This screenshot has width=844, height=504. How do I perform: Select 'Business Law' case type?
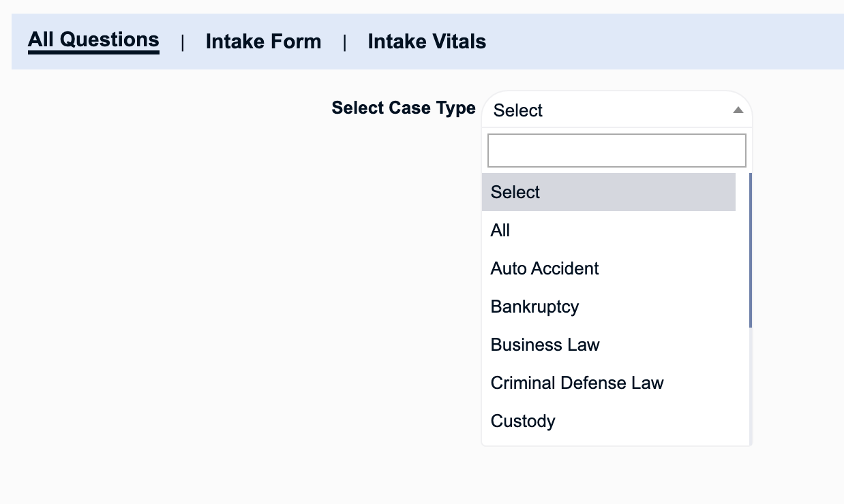point(544,345)
